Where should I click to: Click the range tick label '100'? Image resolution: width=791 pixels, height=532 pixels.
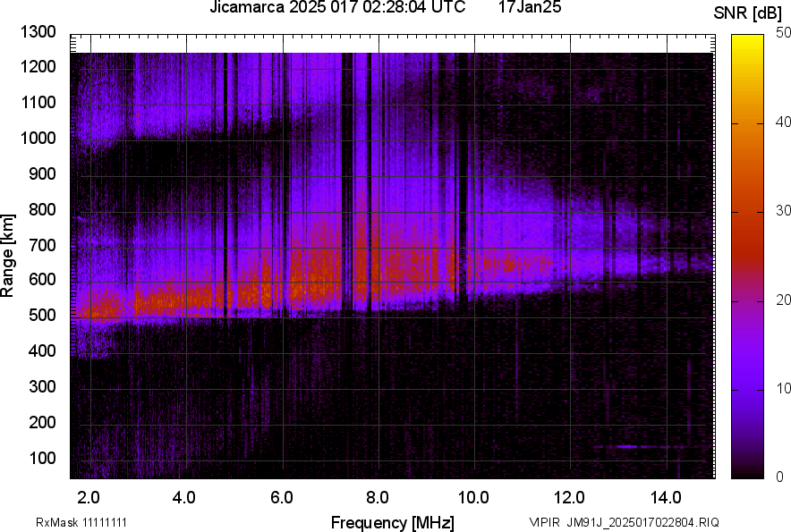coord(42,458)
